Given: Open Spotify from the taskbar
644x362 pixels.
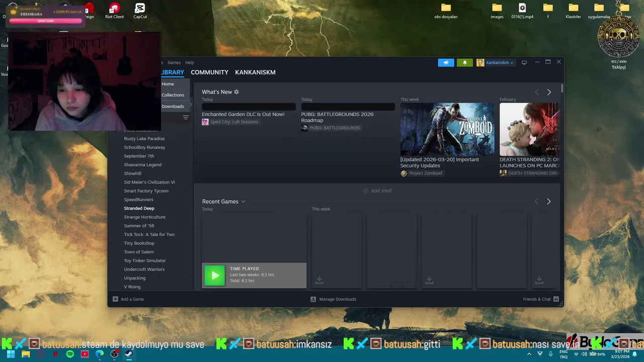Looking at the screenshot, I should 70,354.
